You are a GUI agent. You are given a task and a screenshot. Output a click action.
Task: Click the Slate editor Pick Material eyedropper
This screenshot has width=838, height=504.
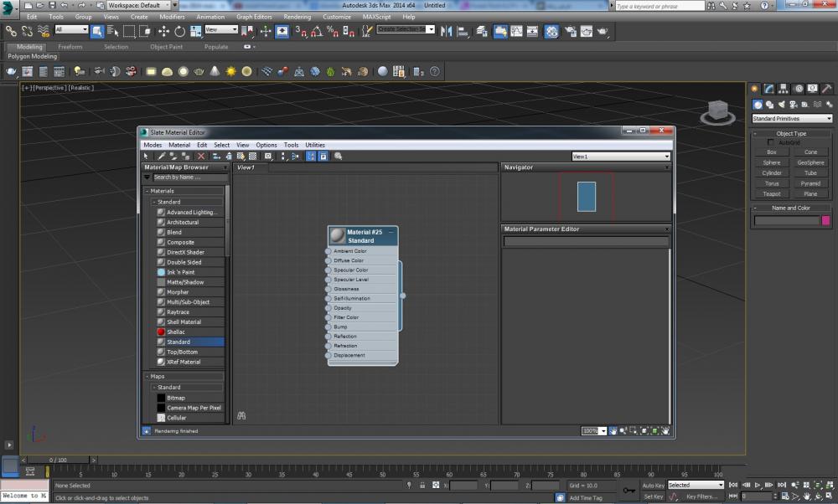tap(161, 157)
